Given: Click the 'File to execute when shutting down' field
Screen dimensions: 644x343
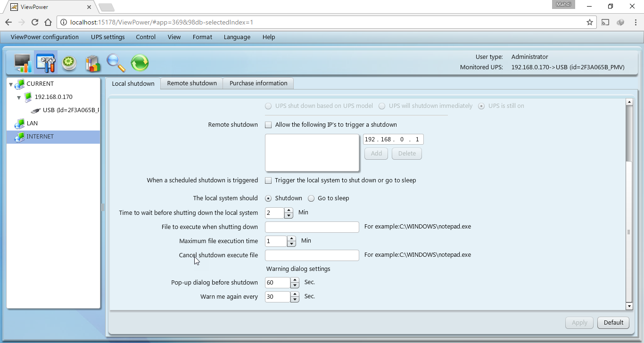Looking at the screenshot, I should [312, 227].
